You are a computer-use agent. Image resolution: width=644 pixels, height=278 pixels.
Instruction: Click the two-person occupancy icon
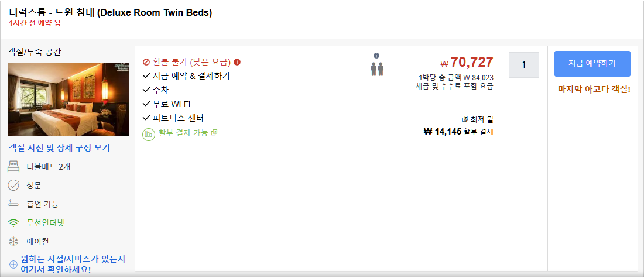coord(376,69)
